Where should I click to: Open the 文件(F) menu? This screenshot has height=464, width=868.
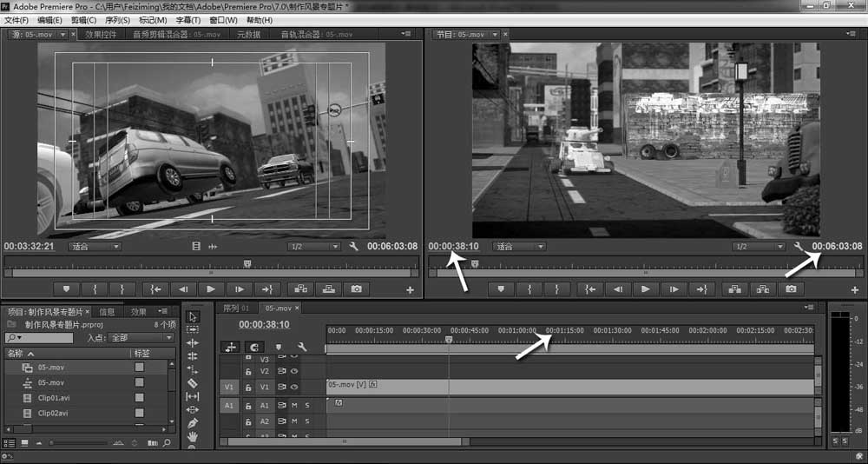[16, 20]
